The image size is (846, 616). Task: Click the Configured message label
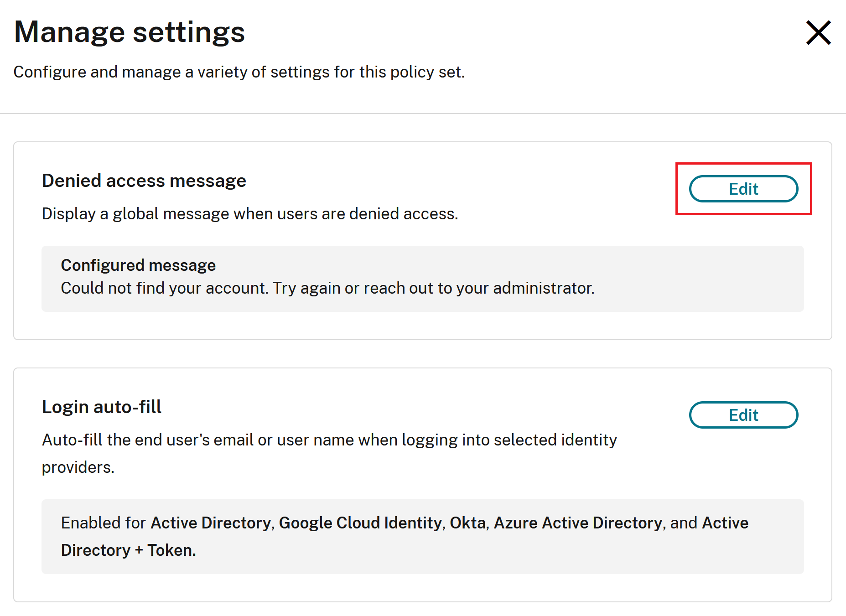click(138, 265)
